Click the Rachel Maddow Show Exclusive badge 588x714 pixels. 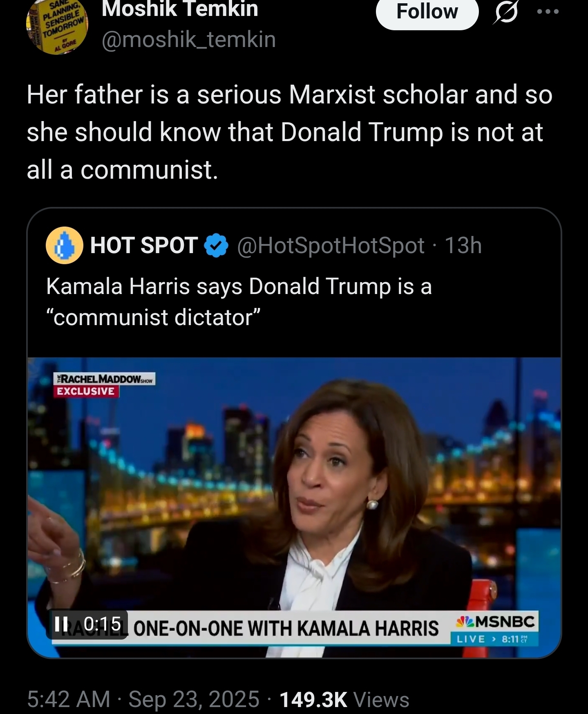pos(104,385)
